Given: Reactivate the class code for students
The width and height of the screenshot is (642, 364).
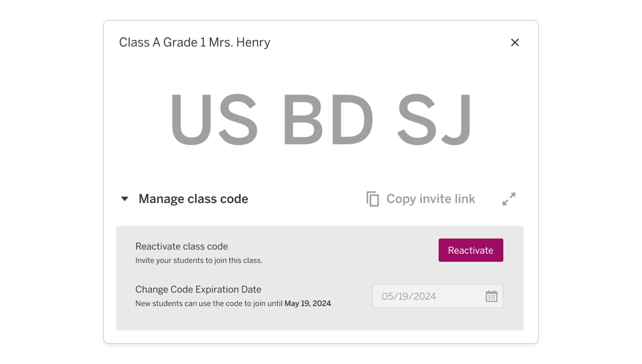Looking at the screenshot, I should (470, 250).
